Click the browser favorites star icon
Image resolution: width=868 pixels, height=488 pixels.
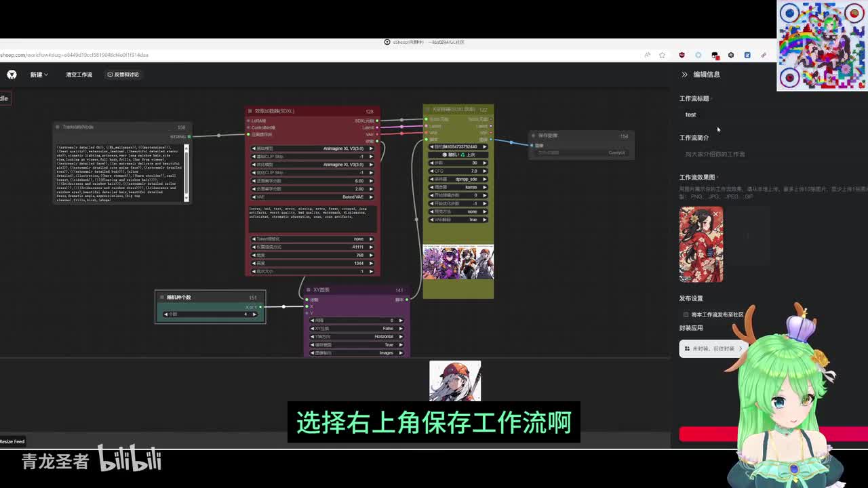click(x=663, y=55)
